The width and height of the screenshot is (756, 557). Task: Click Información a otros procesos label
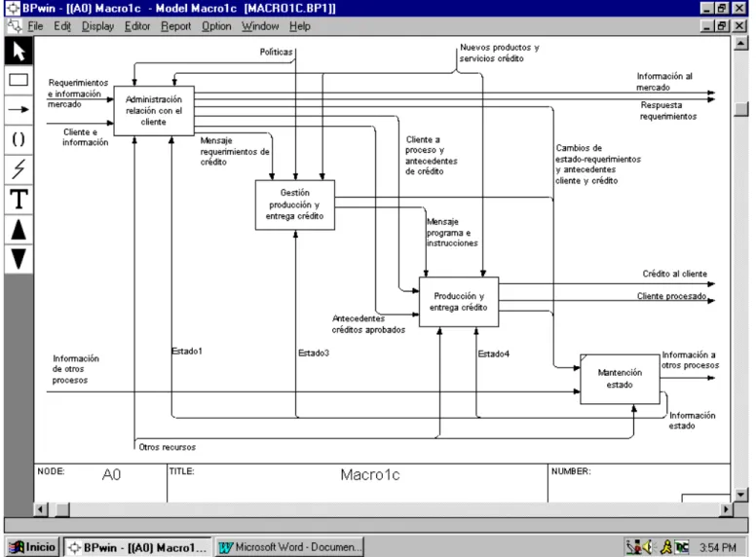pos(690,360)
